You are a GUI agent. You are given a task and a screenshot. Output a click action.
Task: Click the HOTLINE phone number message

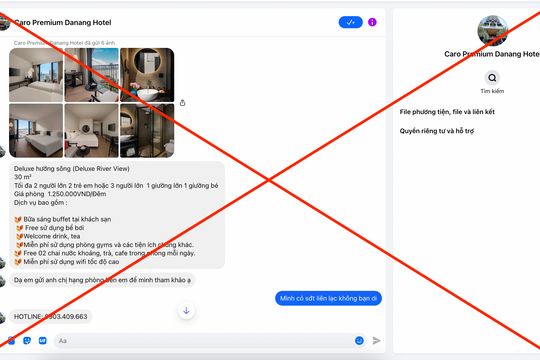pyautogui.click(x=51, y=317)
